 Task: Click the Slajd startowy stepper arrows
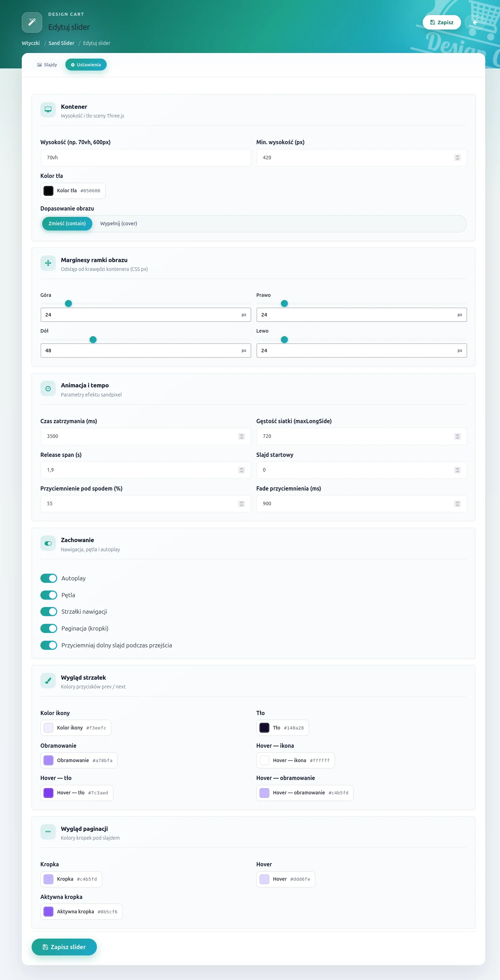coord(458,470)
